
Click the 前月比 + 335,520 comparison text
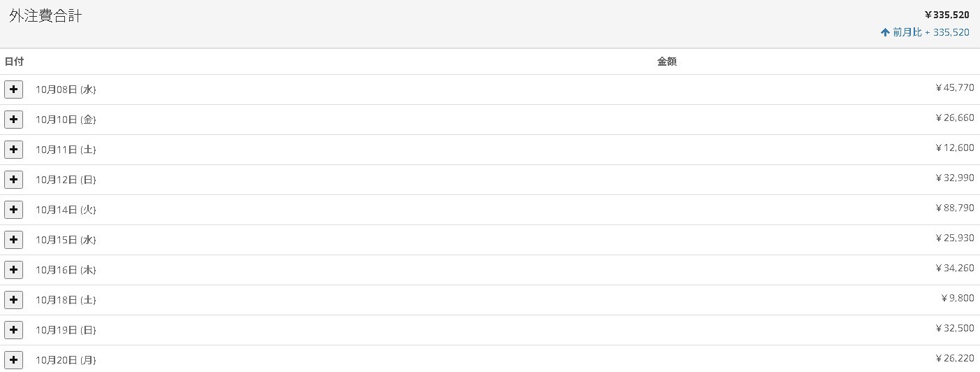(x=931, y=32)
